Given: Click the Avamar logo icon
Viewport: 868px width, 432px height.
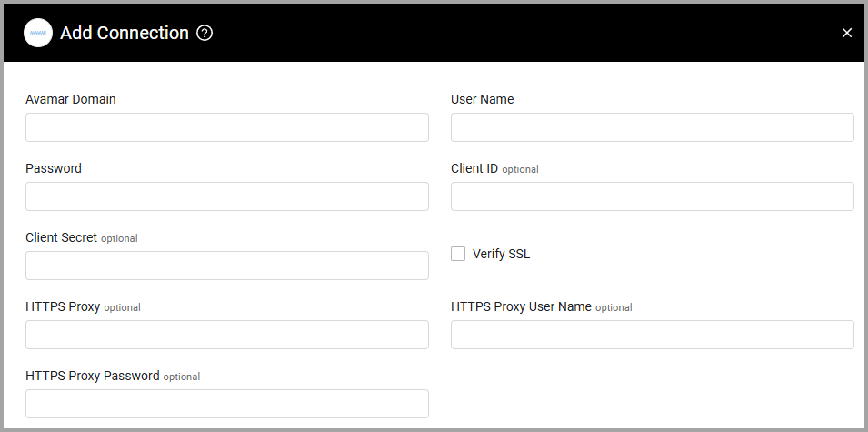Looking at the screenshot, I should tap(38, 33).
